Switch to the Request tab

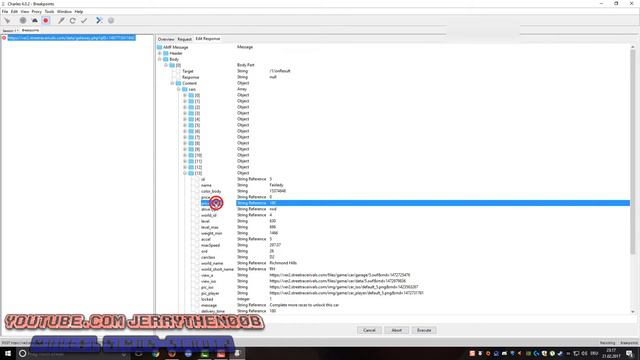(x=184, y=39)
